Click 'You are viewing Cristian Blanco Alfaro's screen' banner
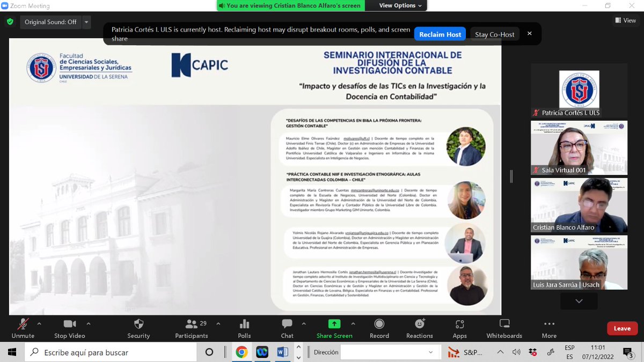 pos(290,5)
